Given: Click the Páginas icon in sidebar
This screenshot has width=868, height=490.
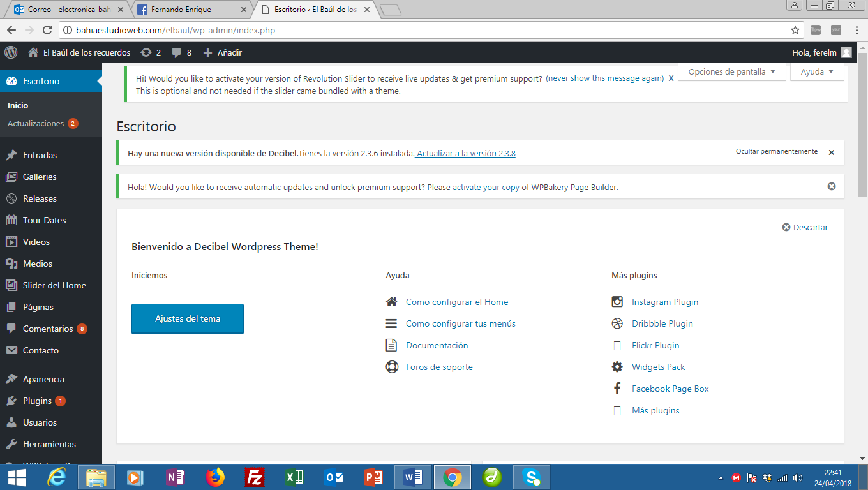Looking at the screenshot, I should pyautogui.click(x=11, y=307).
